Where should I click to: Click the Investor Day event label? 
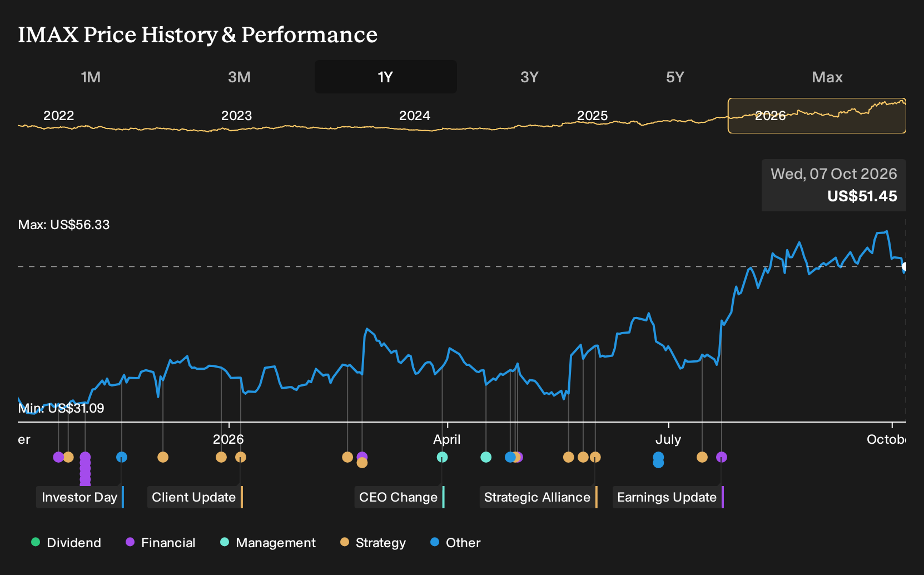point(80,497)
